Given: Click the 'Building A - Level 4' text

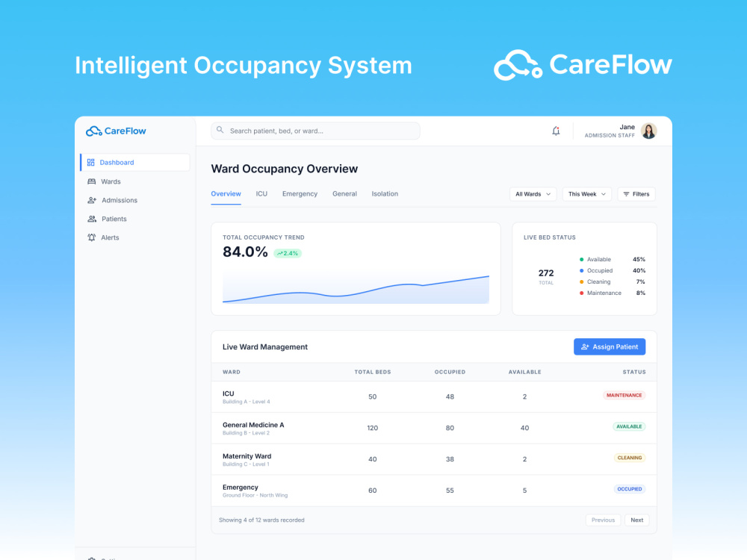Looking at the screenshot, I should (x=247, y=402).
